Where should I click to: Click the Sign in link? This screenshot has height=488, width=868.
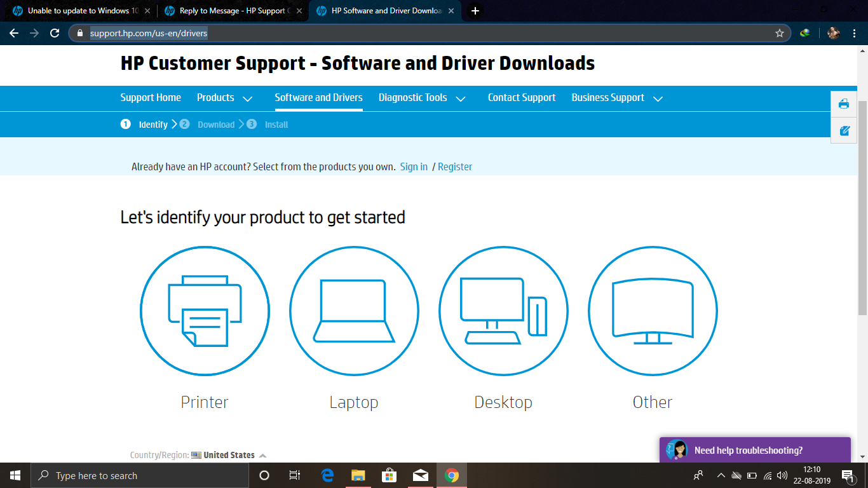(x=414, y=166)
